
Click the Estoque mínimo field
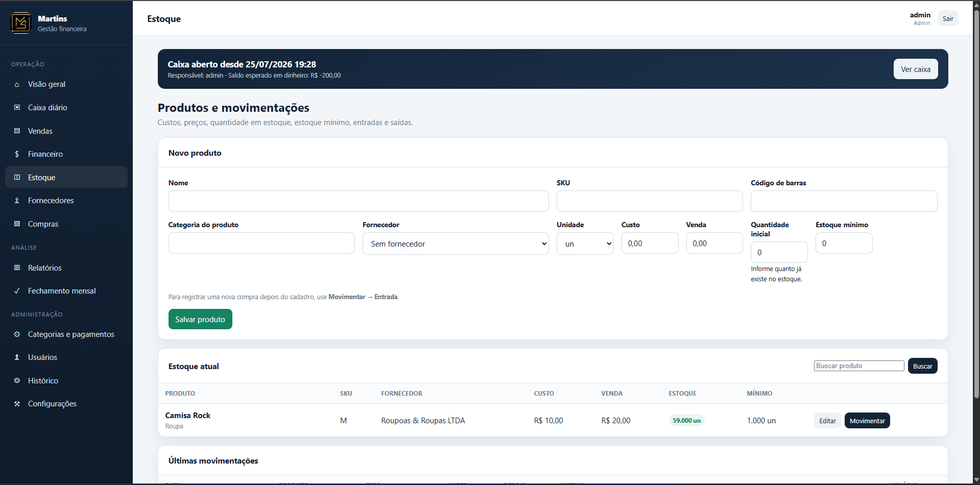pyautogui.click(x=844, y=243)
